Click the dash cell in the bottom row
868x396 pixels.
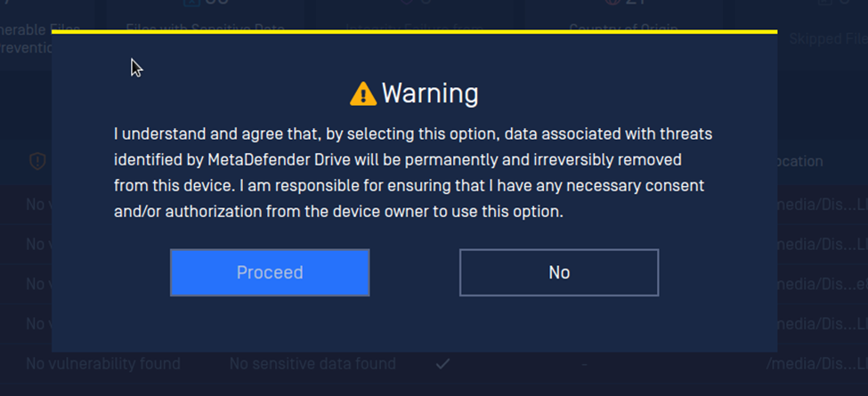pyautogui.click(x=584, y=364)
